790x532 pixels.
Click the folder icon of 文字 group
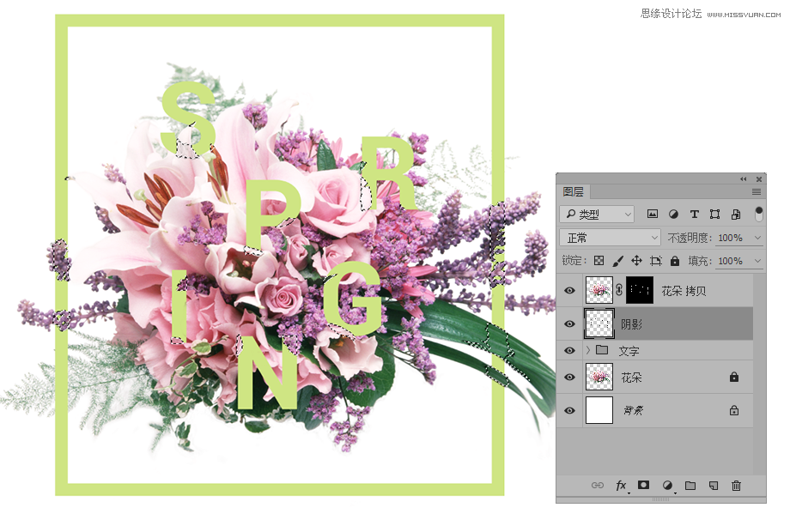click(602, 350)
